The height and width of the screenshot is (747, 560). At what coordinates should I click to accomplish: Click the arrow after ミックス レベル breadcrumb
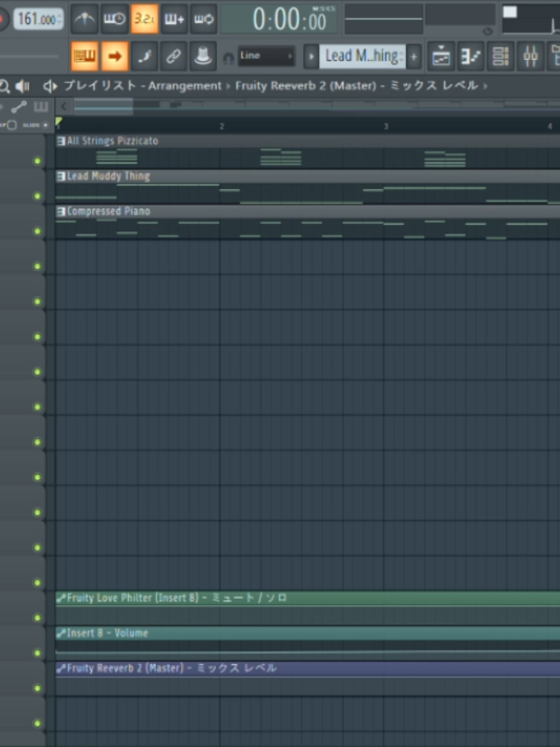485,87
